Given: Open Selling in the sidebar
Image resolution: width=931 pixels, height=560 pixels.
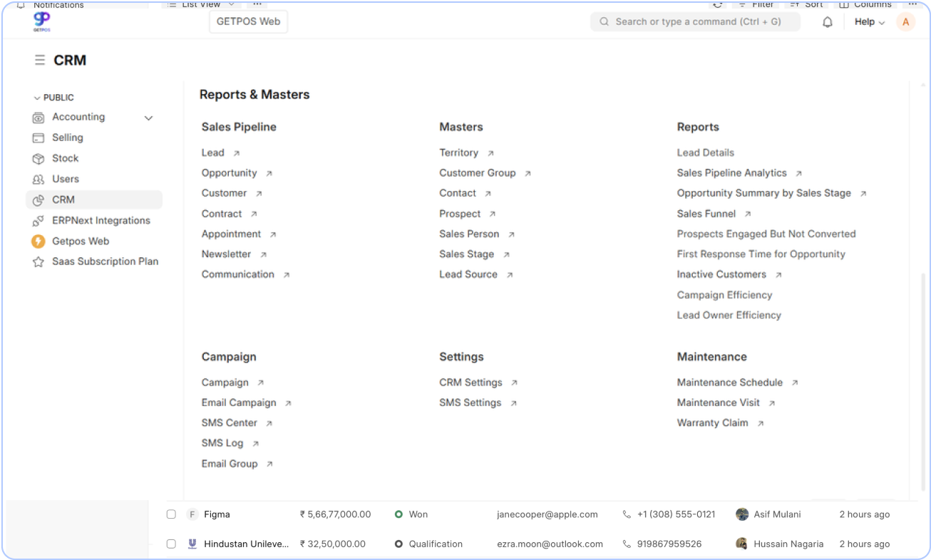Looking at the screenshot, I should 67,138.
